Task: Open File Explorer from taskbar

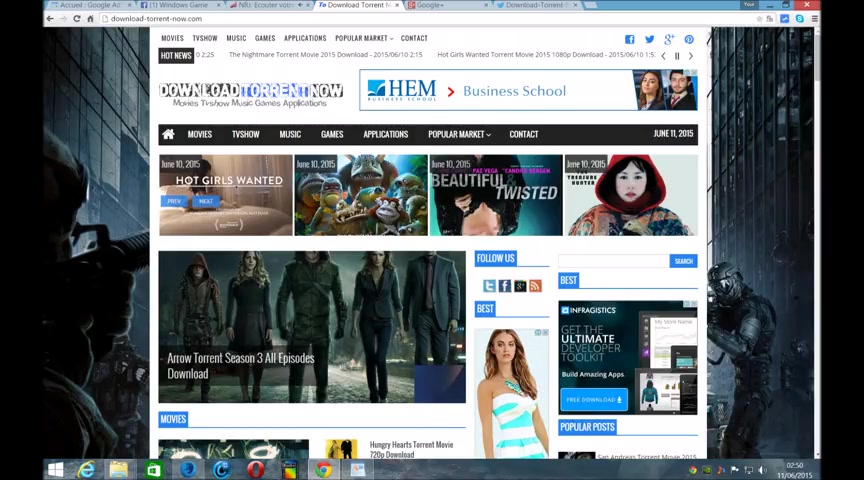Action: pos(118,470)
